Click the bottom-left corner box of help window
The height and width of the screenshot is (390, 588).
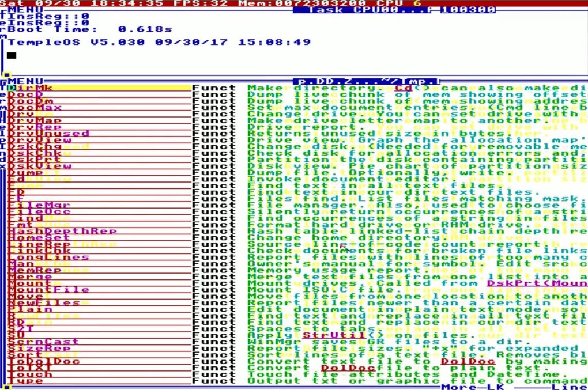point(6,387)
